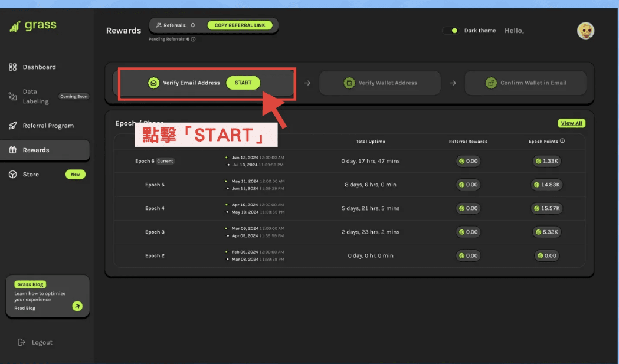Open the user profile avatar
The width and height of the screenshot is (619, 364).
pyautogui.click(x=585, y=31)
